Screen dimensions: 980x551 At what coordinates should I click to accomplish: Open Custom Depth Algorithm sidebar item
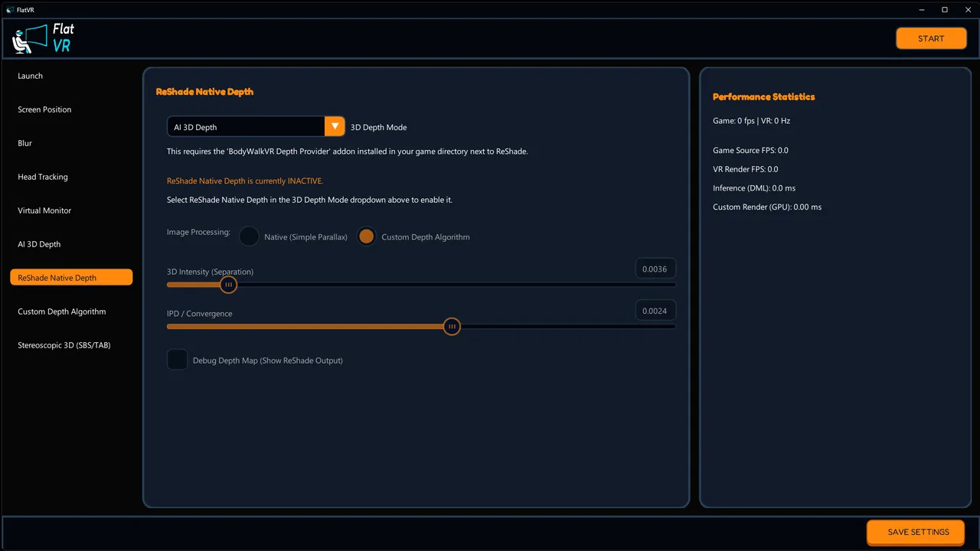(71, 311)
